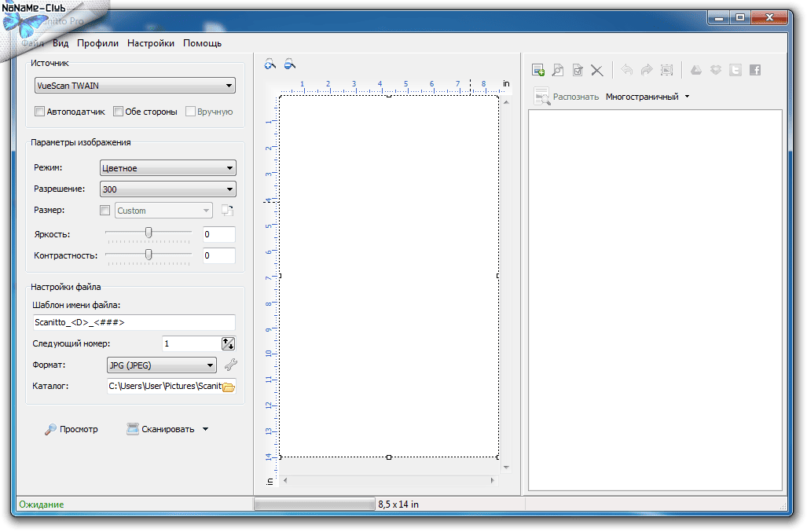Toggle the Вручную checkbox
Image resolution: width=807 pixels, height=532 pixels.
(x=190, y=111)
